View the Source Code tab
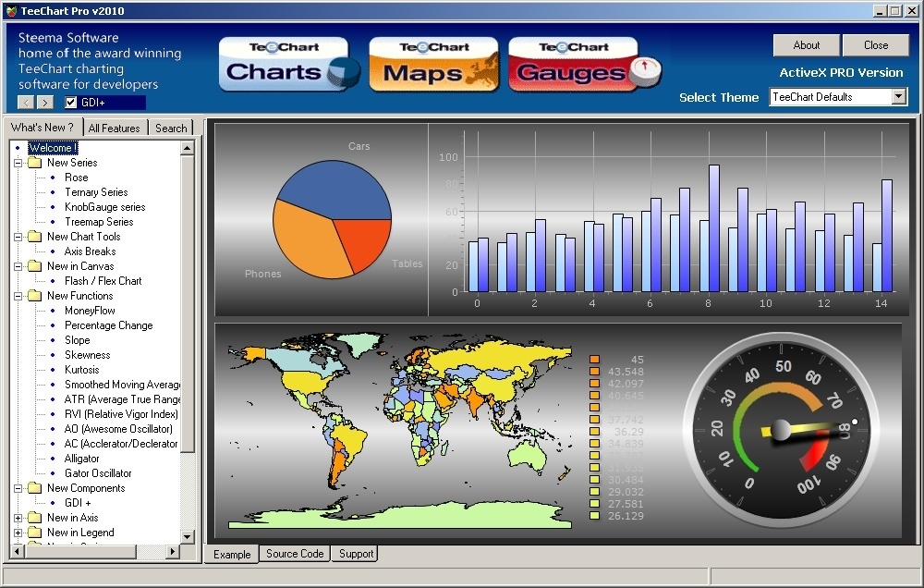Viewport: 924px width, 588px height. coord(295,554)
